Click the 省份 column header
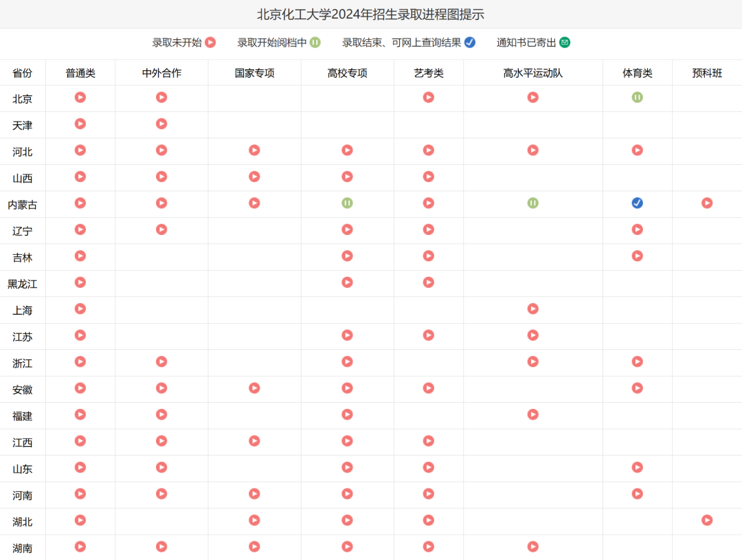Viewport: 742px width, 560px height. pyautogui.click(x=22, y=73)
